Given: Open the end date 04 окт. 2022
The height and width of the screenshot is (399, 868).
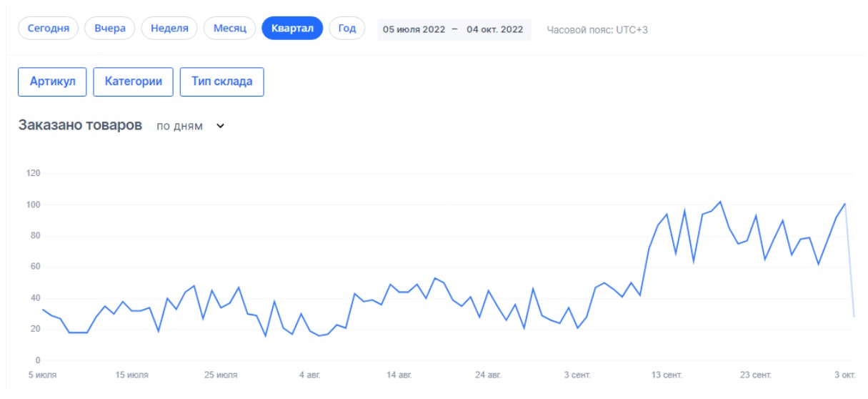Looking at the screenshot, I should [x=495, y=30].
